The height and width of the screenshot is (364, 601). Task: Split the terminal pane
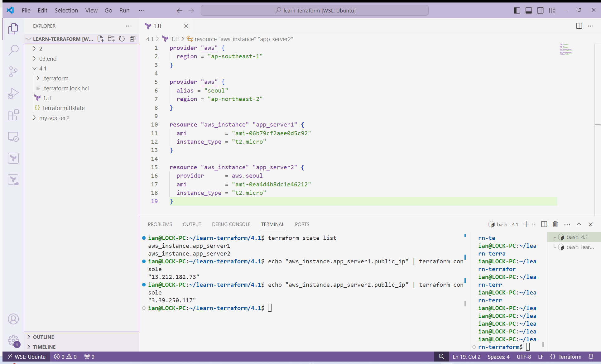pyautogui.click(x=544, y=224)
